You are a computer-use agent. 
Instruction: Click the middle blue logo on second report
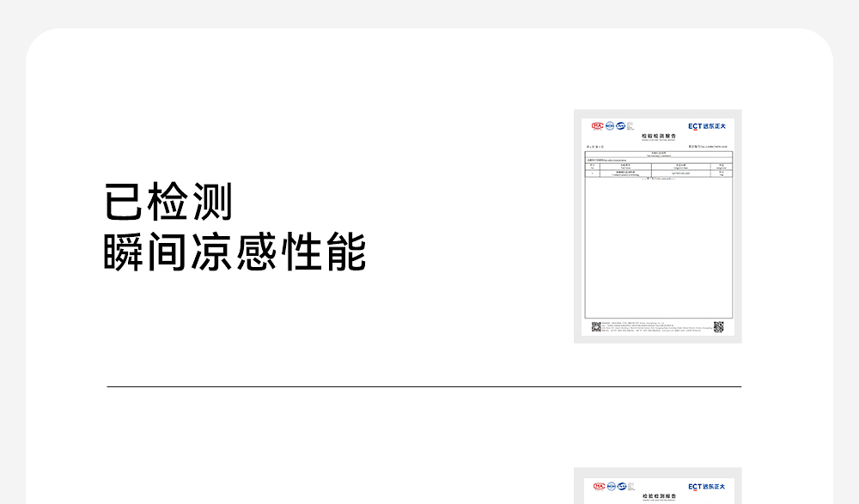(610, 487)
